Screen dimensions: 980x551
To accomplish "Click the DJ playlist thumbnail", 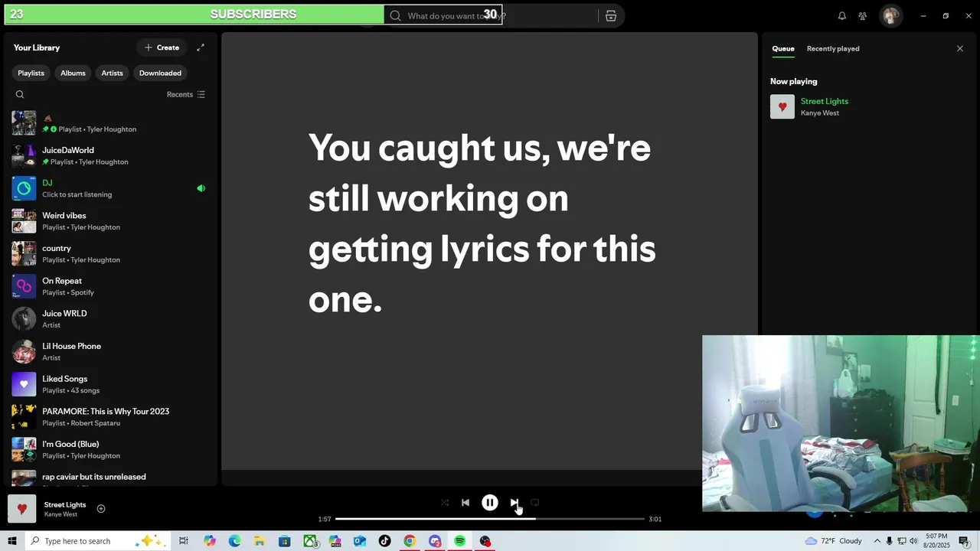I will (x=24, y=188).
